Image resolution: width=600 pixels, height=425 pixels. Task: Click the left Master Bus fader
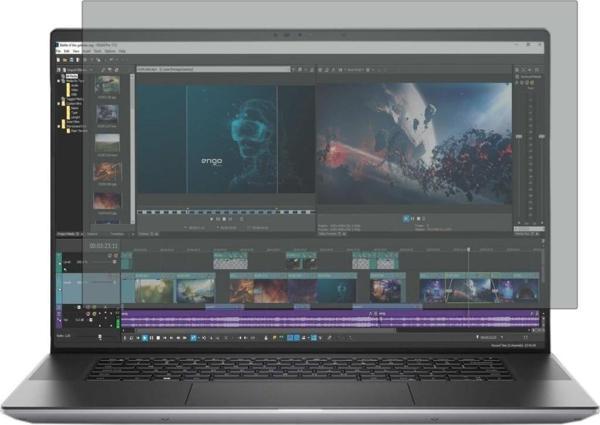[519, 137]
